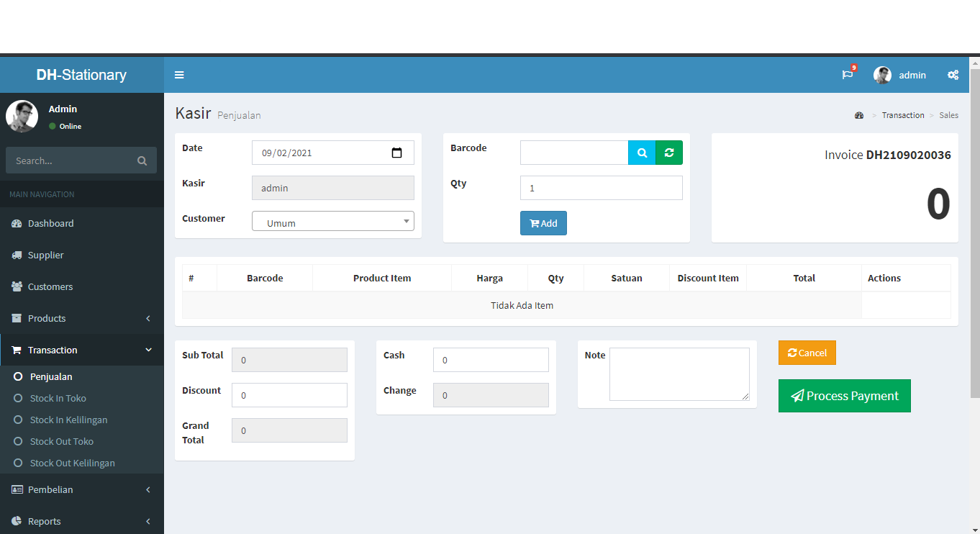Screen dimensions: 980x534
Task: Open Dashboard from the sidebar
Action: click(50, 223)
